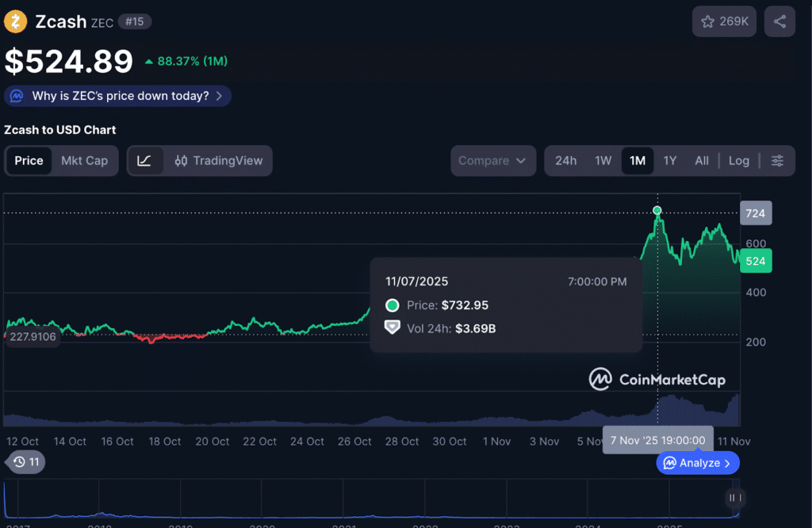
Task: Switch chart to Mkt Cap view
Action: click(x=84, y=161)
